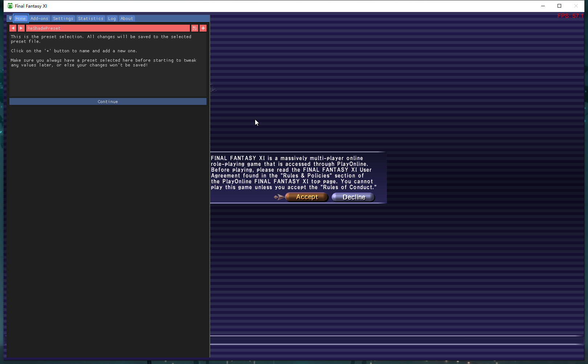Open the ReShadePreset selection field

[x=107, y=28]
